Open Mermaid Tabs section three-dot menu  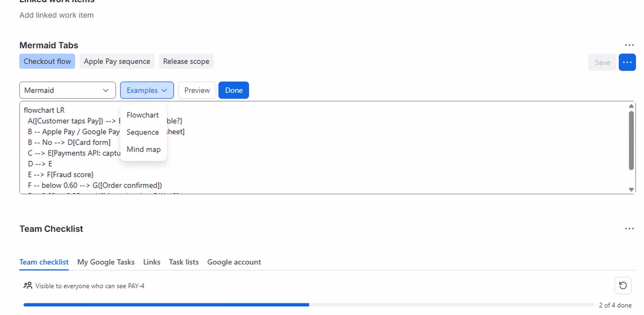point(629,45)
